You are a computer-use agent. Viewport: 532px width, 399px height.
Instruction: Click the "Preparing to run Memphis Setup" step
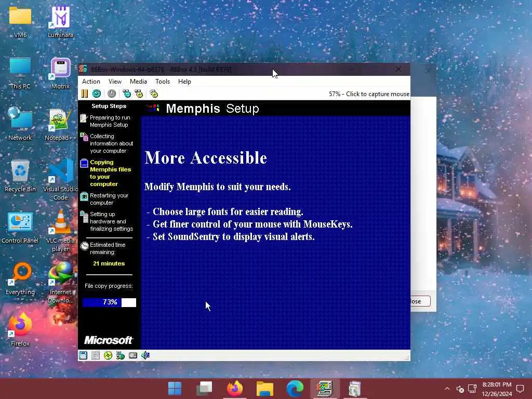[x=106, y=121]
